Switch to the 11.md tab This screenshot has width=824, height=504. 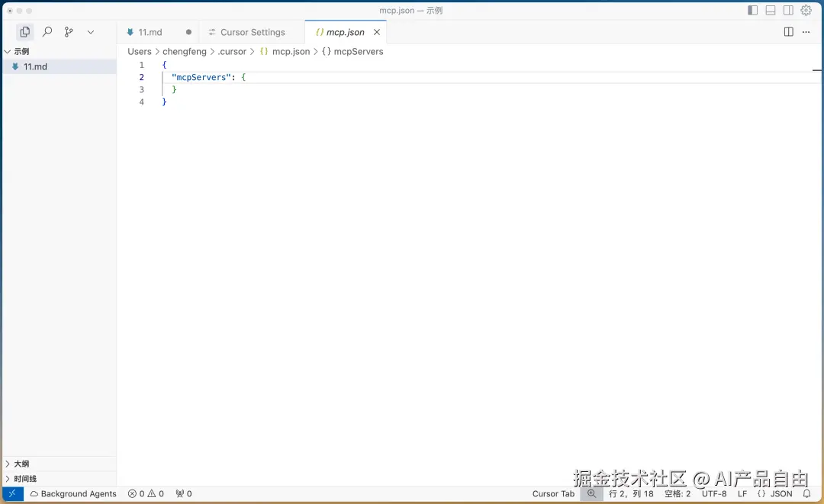click(150, 33)
